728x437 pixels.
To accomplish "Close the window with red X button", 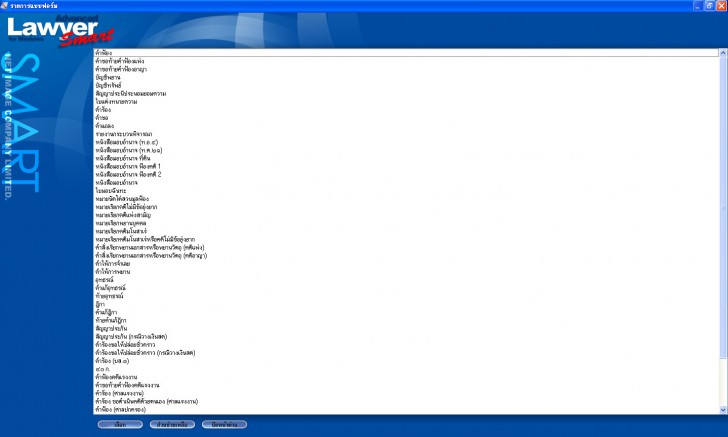I will [722, 6].
